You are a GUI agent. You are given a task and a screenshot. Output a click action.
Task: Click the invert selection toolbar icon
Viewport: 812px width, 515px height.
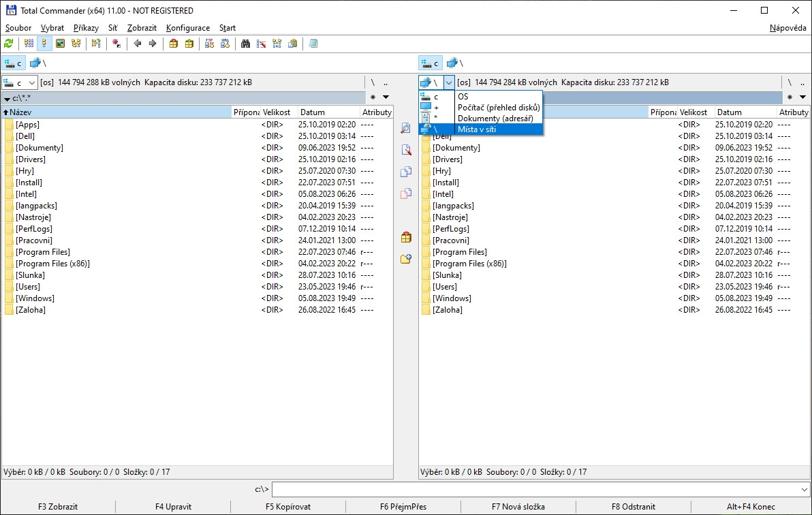click(96, 44)
